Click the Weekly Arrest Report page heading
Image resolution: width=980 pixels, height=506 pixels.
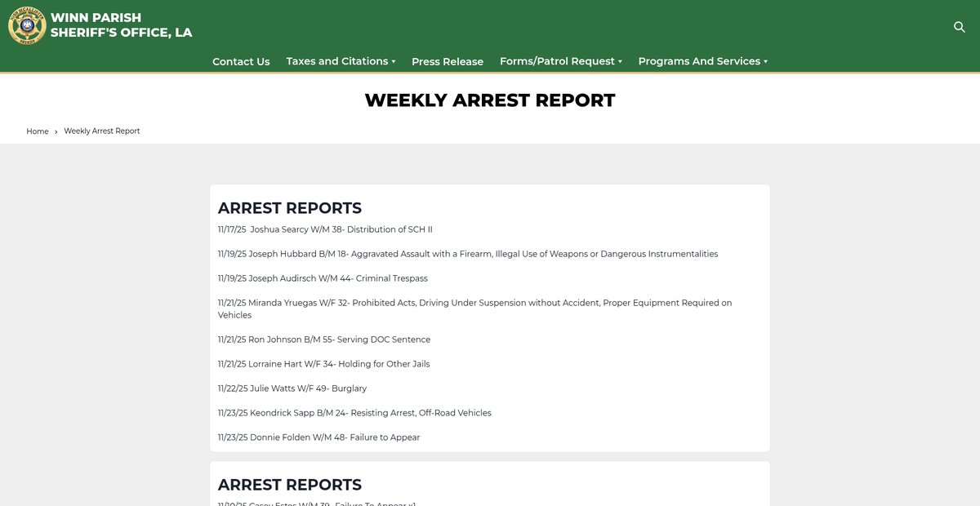coord(490,100)
